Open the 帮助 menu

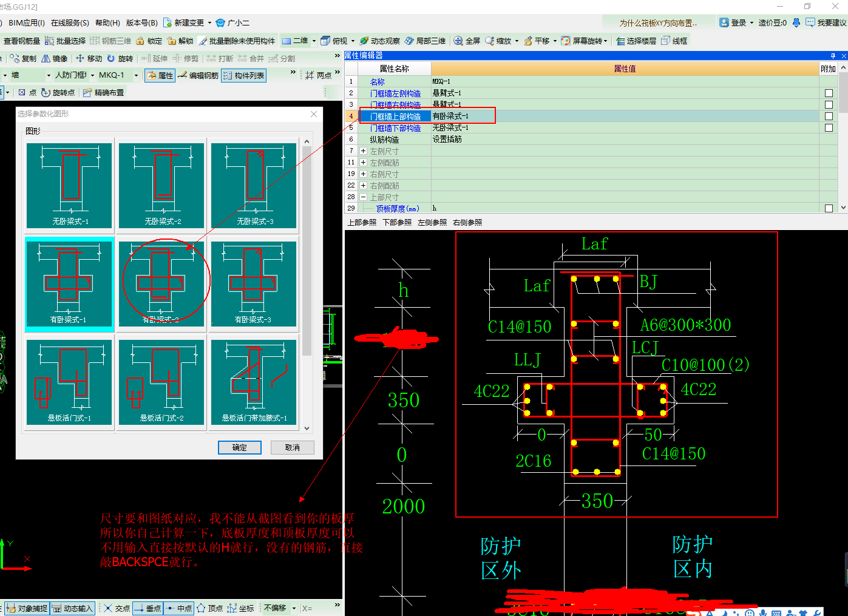107,22
